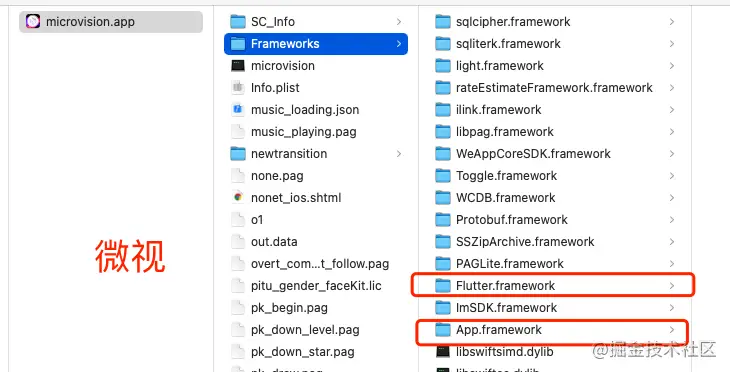The width and height of the screenshot is (730, 372).
Task: Click the blank file icon for out.data
Action: click(238, 242)
